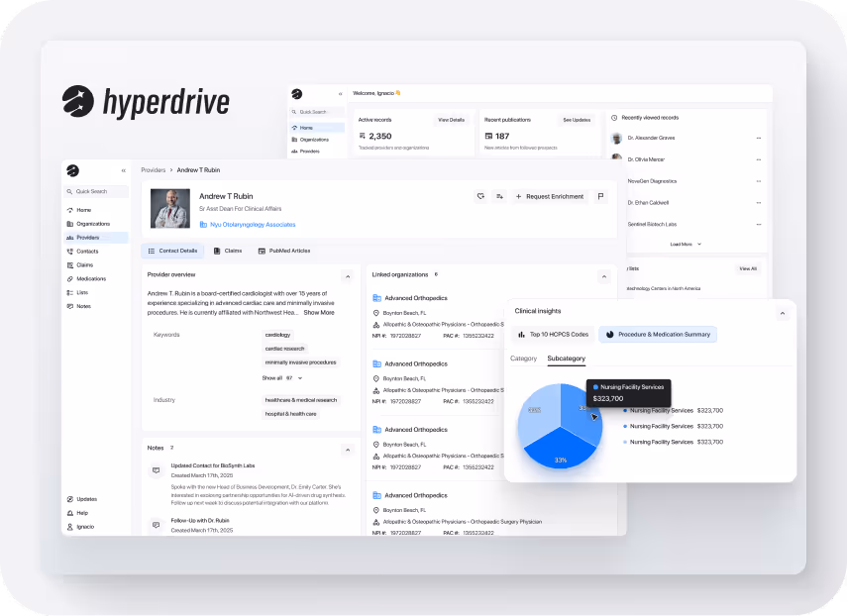Viewport: 847px width, 616px height.
Task: Click the minimally invasive procedures keyword tag
Action: 300,362
